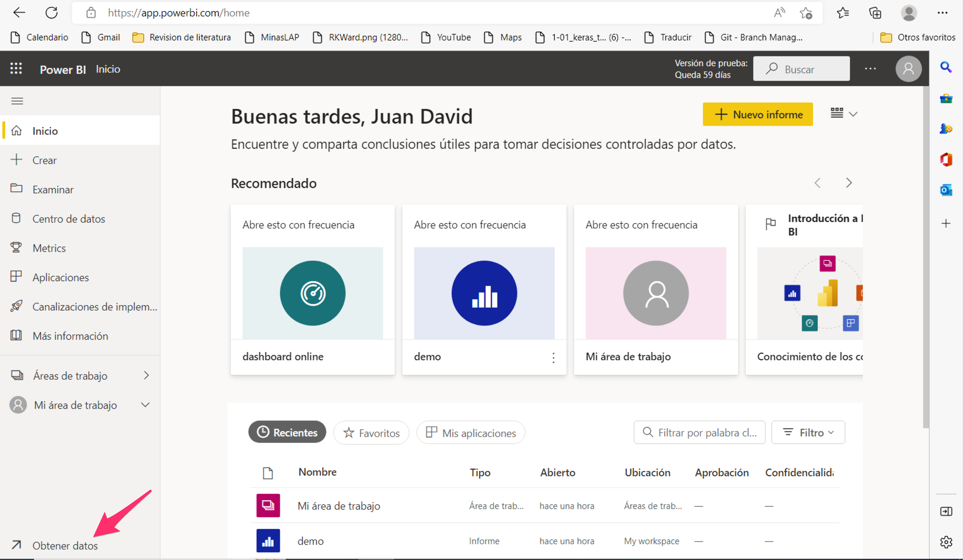Open Revision de literatura bookmark folder

click(182, 37)
